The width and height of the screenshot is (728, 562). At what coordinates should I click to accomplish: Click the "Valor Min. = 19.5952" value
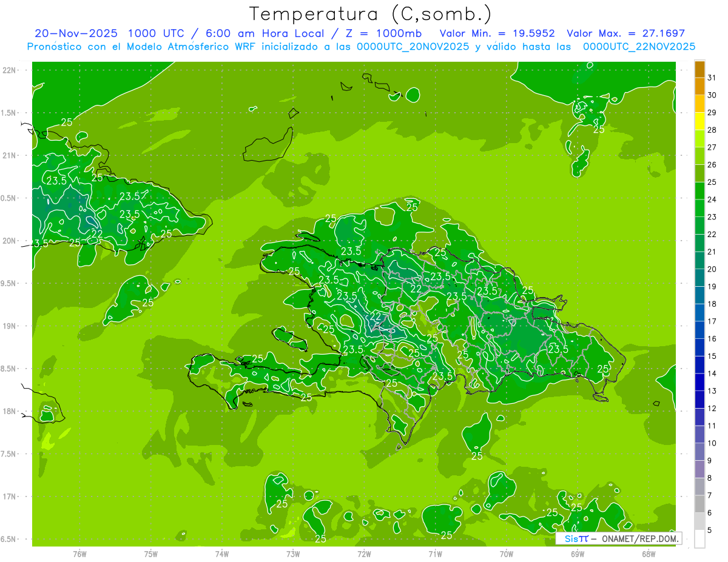click(x=497, y=33)
